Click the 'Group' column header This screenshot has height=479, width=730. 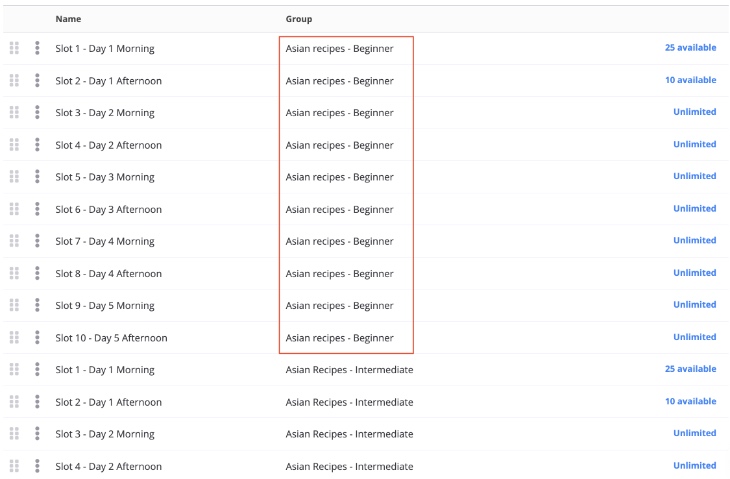click(x=298, y=19)
